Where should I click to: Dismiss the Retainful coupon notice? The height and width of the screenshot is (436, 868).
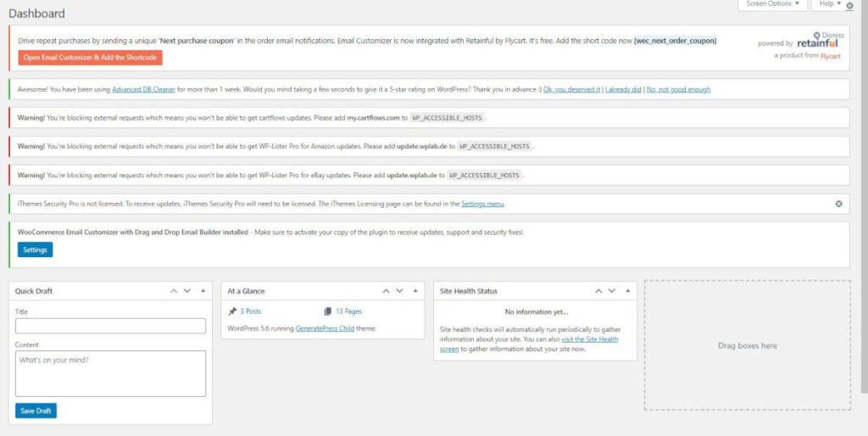pyautogui.click(x=829, y=35)
